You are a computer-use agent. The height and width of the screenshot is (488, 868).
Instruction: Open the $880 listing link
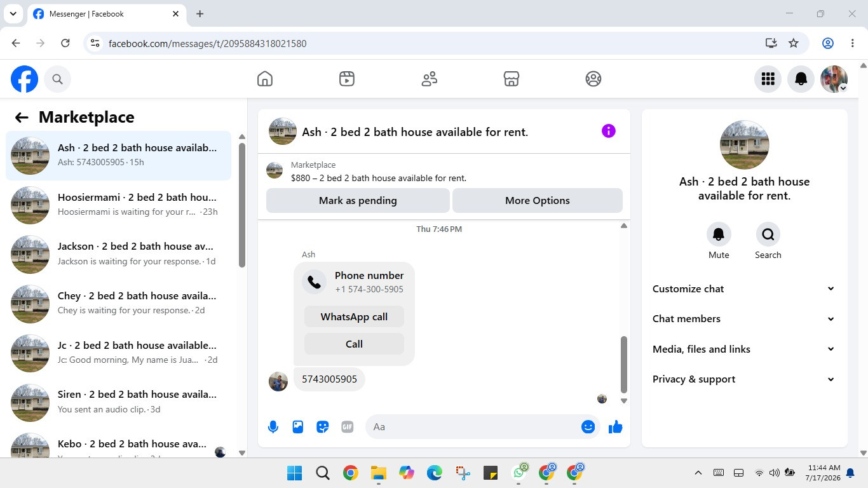coord(379,179)
